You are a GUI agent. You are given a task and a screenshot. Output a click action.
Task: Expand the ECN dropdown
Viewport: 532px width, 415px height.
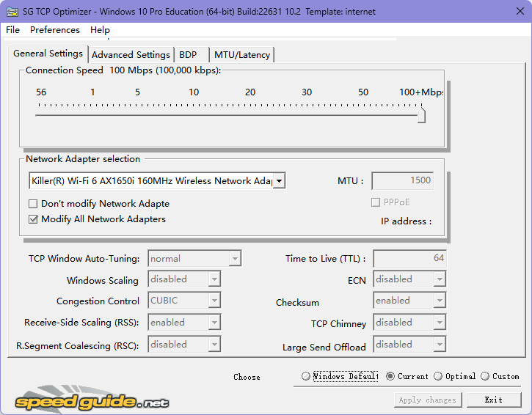[x=439, y=279]
